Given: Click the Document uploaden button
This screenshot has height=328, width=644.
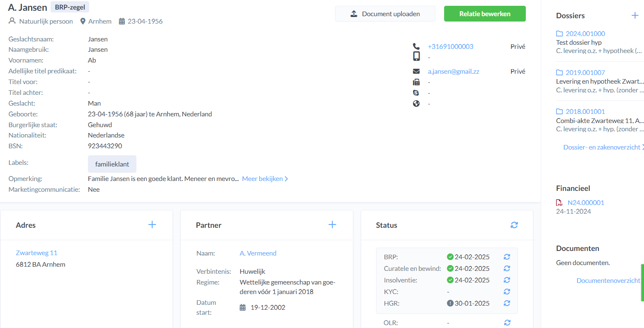Looking at the screenshot, I should (x=385, y=14).
